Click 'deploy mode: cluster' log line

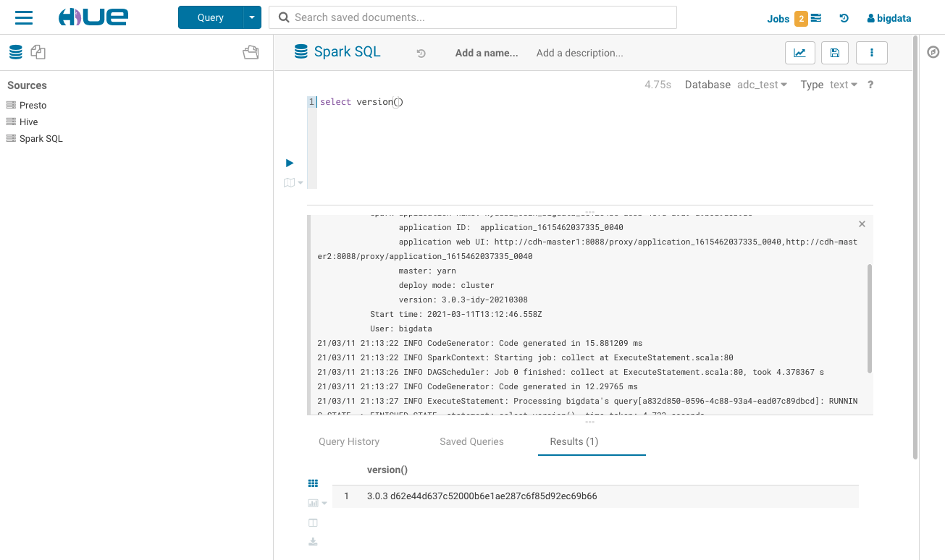(446, 285)
